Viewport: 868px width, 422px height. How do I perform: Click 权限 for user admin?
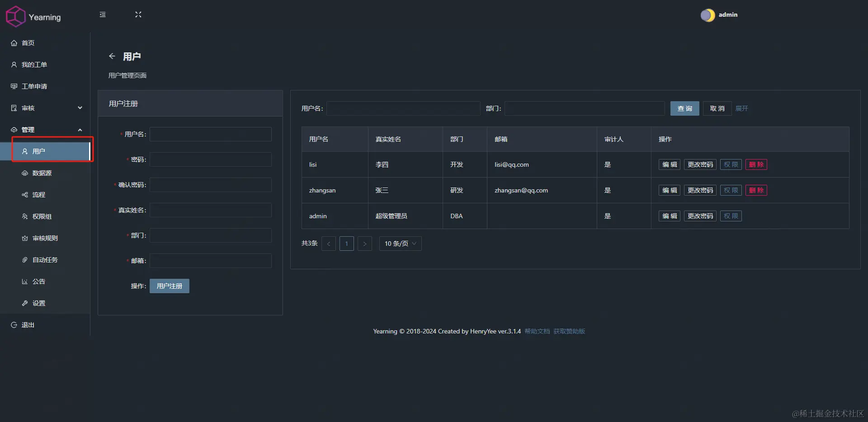(x=731, y=216)
